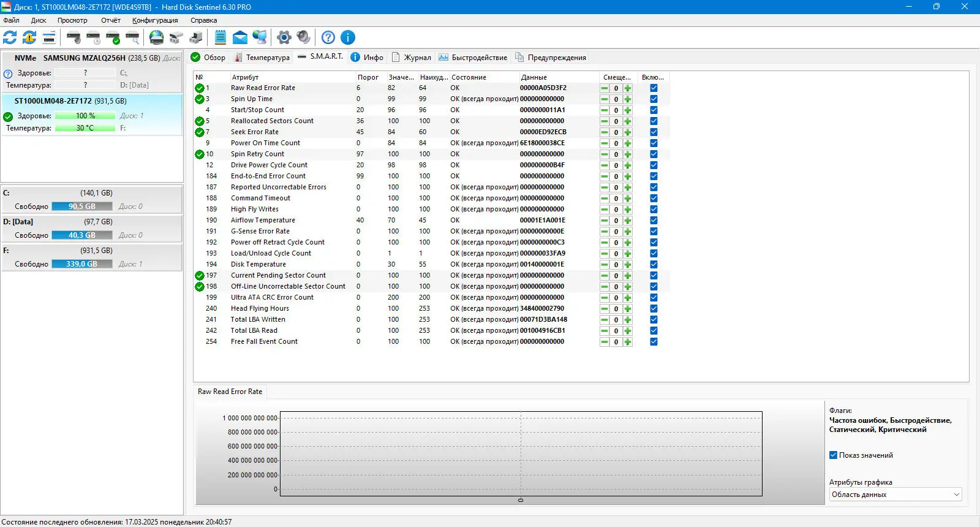
Task: Click the C: drive free space bar
Action: tap(82, 207)
